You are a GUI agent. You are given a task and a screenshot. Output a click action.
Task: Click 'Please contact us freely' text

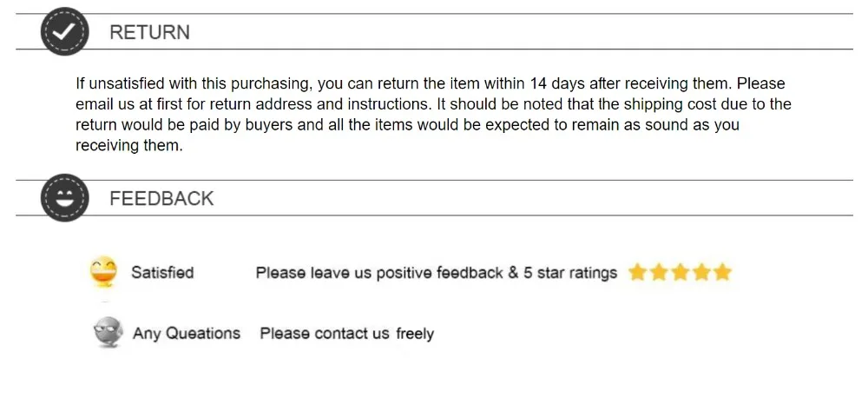pyautogui.click(x=347, y=333)
